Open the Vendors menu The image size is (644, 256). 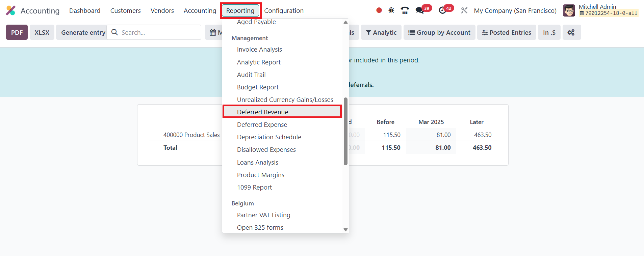162,10
